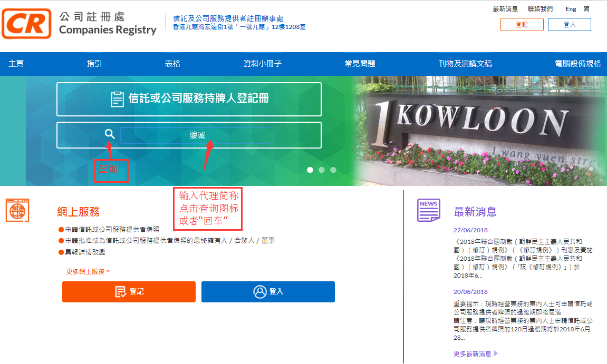Click the NEWS icon beside 最新消息
The image size is (607, 364).
(x=428, y=210)
